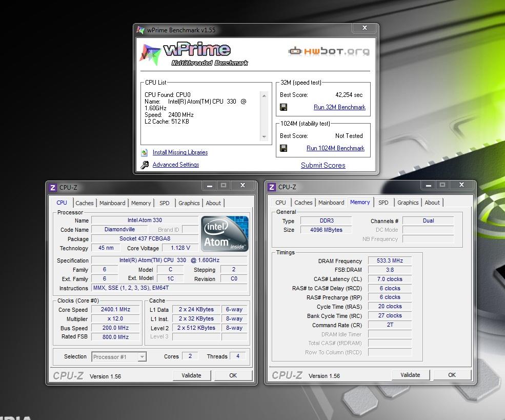Click Run 1024M Benchmark link
The height and width of the screenshot is (420, 505).
335,148
